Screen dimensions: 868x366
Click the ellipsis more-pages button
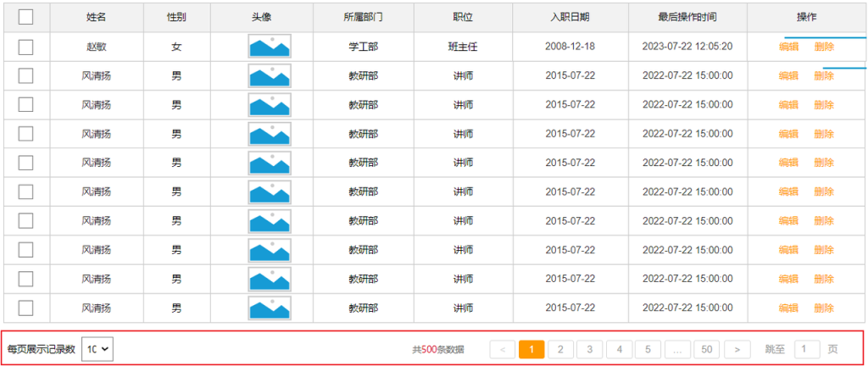[676, 349]
